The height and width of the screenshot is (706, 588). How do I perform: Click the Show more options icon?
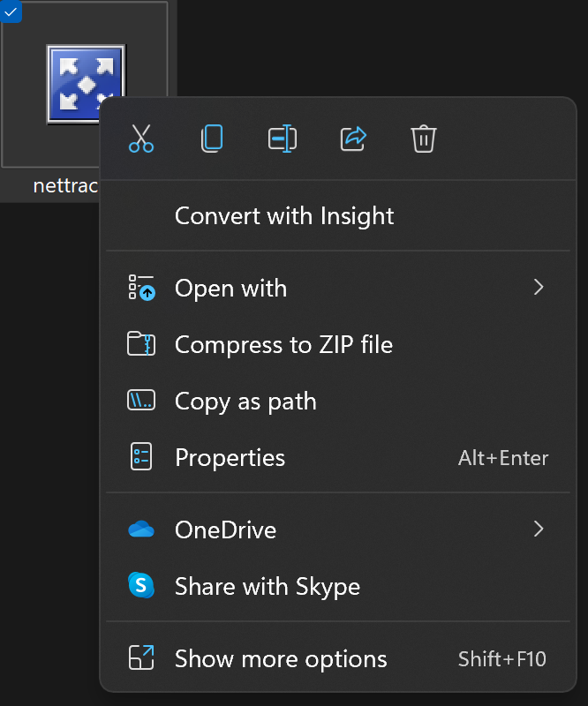click(141, 658)
